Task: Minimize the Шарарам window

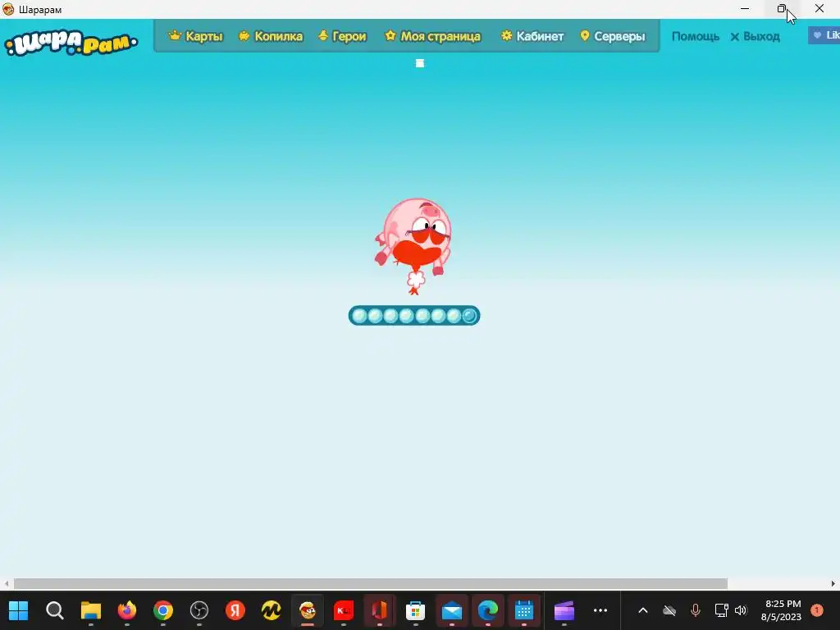Action: click(x=745, y=8)
